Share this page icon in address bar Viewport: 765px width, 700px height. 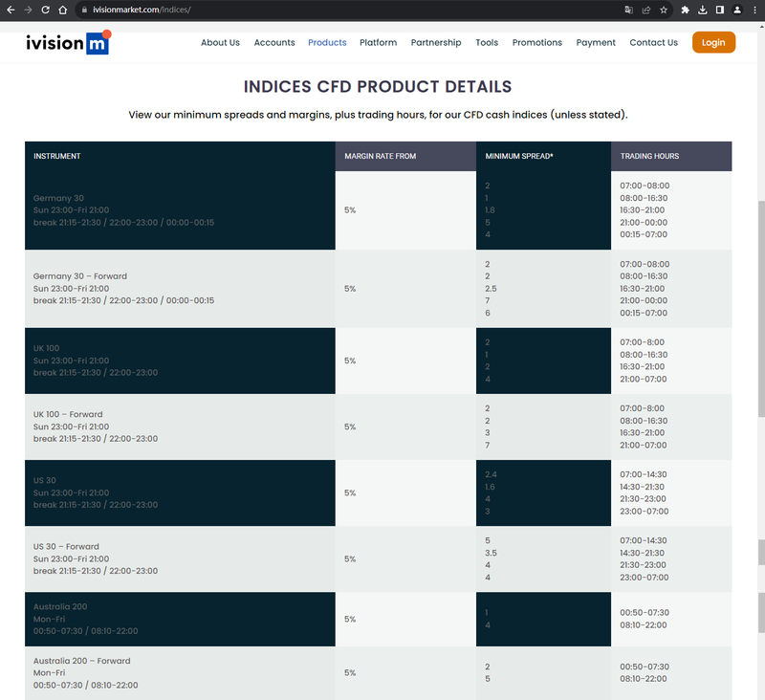[x=646, y=10]
